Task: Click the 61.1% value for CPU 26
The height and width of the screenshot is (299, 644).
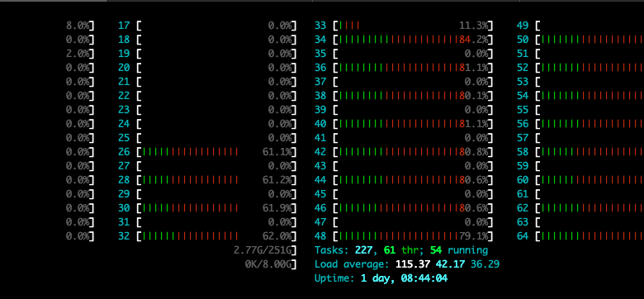Action: pos(277,152)
